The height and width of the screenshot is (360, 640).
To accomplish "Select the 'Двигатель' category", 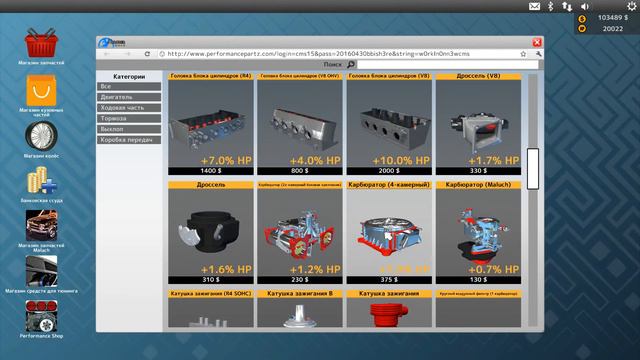I will [x=129, y=97].
